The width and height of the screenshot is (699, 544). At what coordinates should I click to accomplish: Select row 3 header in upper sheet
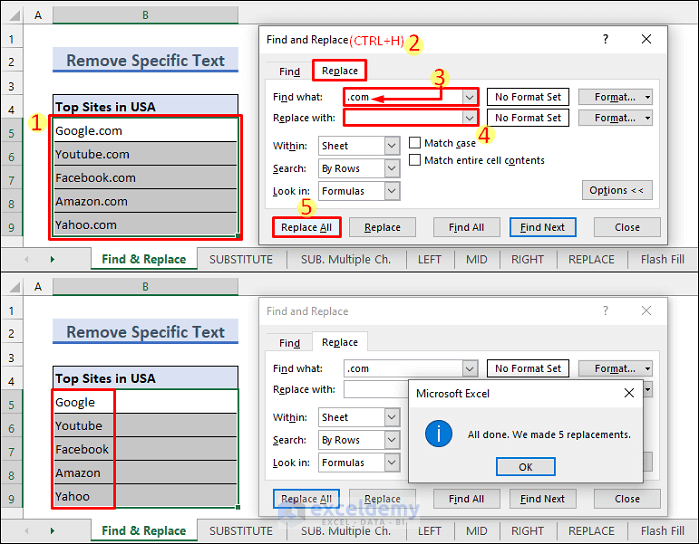click(x=12, y=86)
